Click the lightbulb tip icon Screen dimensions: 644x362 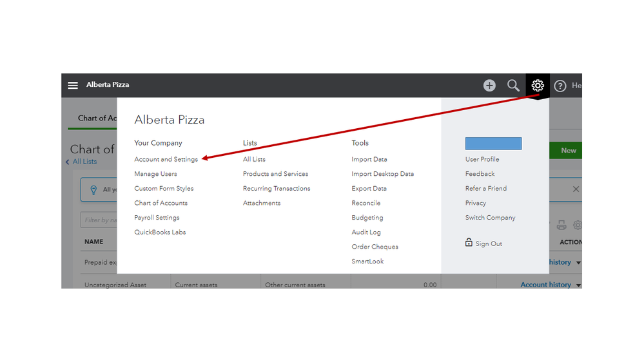93,189
